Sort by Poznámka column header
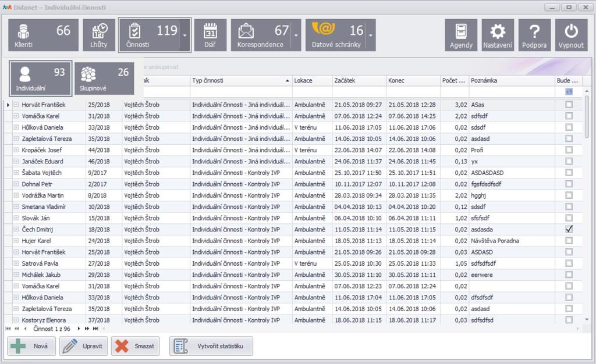Screen dimensions: 596x364 (x=512, y=80)
